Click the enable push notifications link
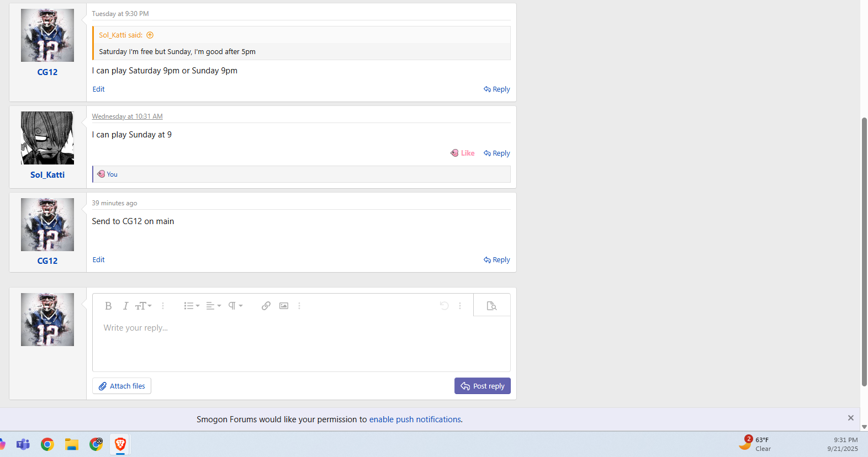 point(415,419)
